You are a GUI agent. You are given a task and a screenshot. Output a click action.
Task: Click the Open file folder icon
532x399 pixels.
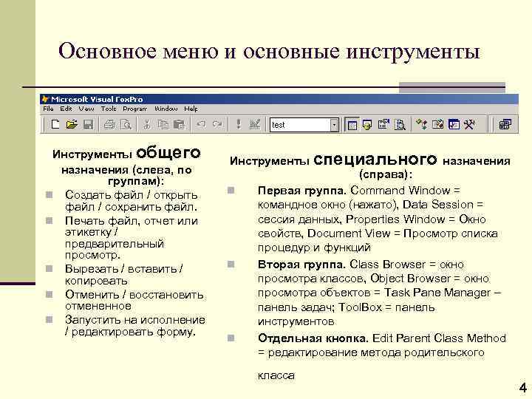click(72, 125)
